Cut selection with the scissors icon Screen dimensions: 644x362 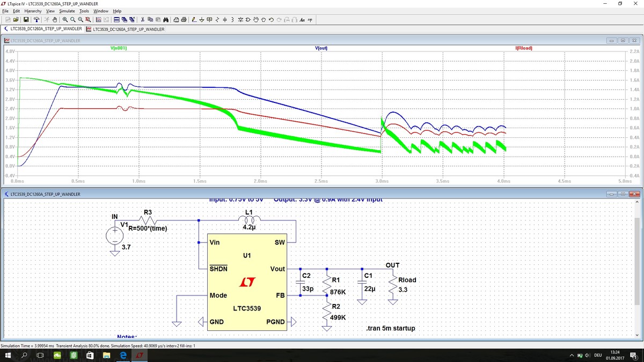point(142,20)
